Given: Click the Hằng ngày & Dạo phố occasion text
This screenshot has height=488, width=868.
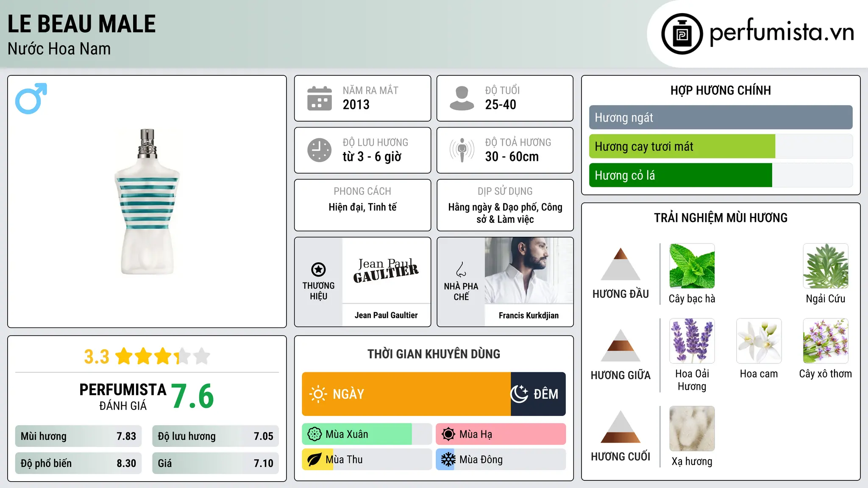Looking at the screenshot, I should click(505, 213).
